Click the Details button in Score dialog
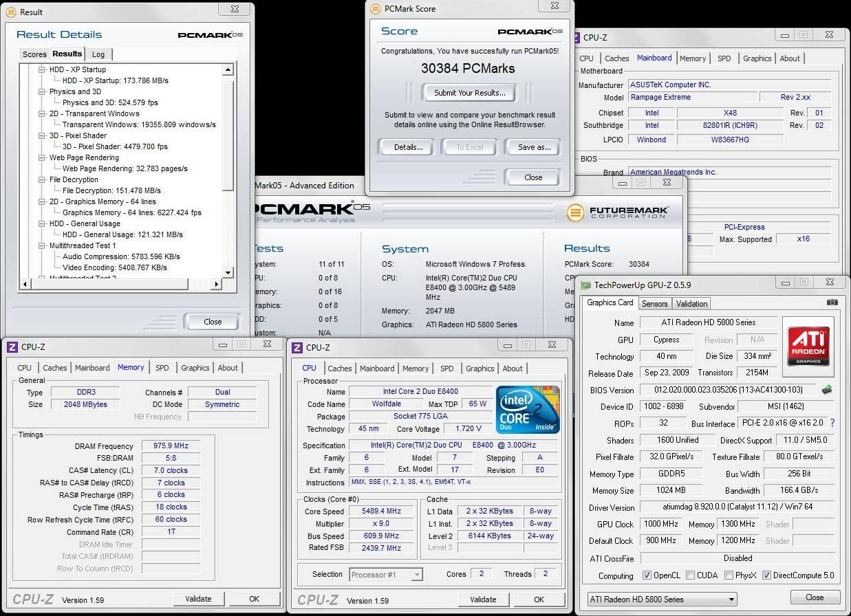This screenshot has width=851, height=616. (x=408, y=147)
